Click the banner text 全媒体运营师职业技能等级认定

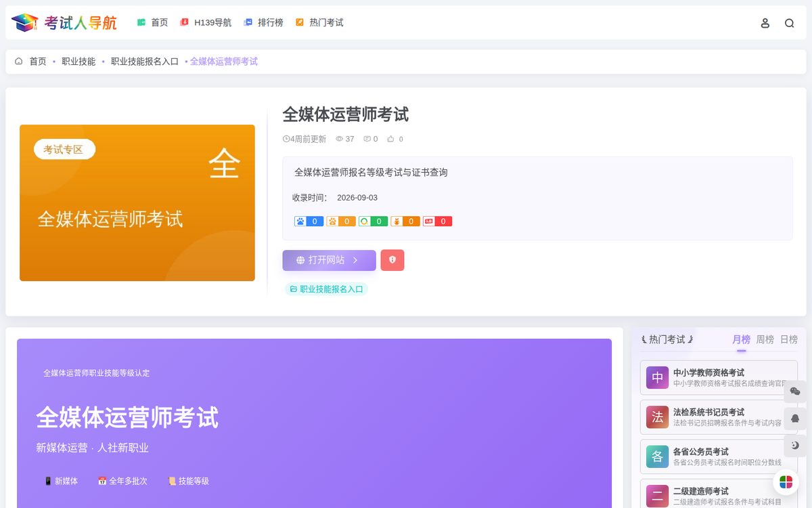coord(97,373)
